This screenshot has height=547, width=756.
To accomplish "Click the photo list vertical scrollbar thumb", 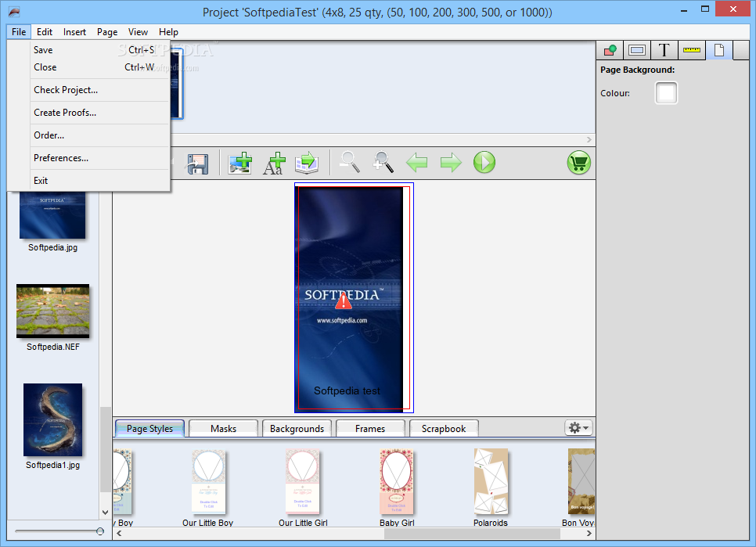I will pyautogui.click(x=105, y=450).
